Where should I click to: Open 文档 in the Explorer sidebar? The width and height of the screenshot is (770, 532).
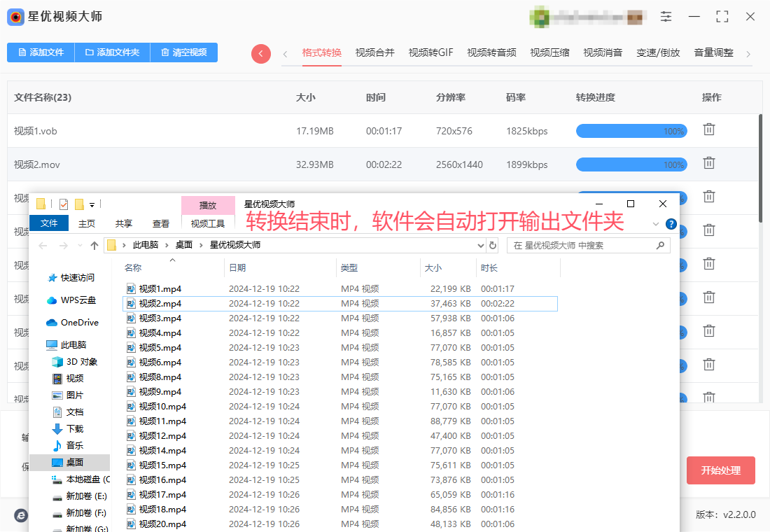point(69,412)
